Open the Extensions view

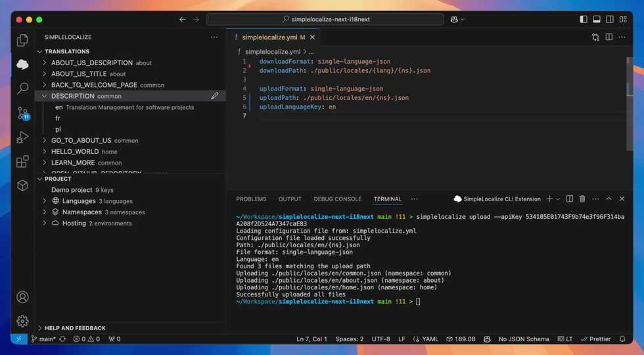(x=22, y=161)
